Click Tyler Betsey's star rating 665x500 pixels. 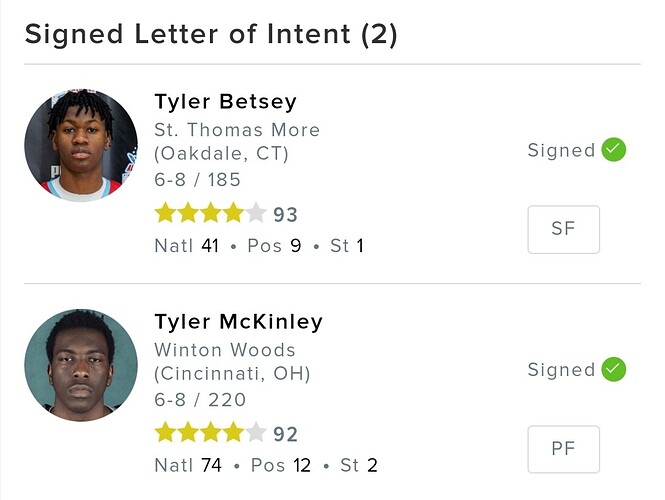[x=210, y=214]
